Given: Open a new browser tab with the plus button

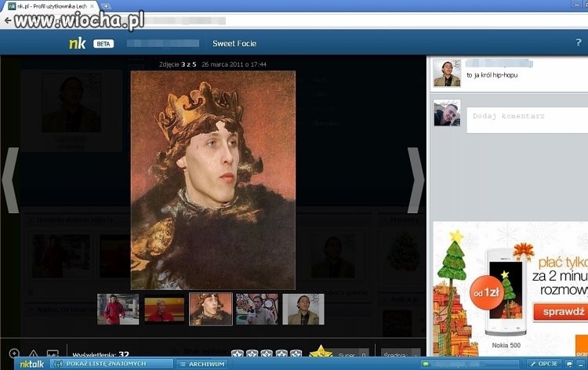Looking at the screenshot, I should [x=106, y=6].
